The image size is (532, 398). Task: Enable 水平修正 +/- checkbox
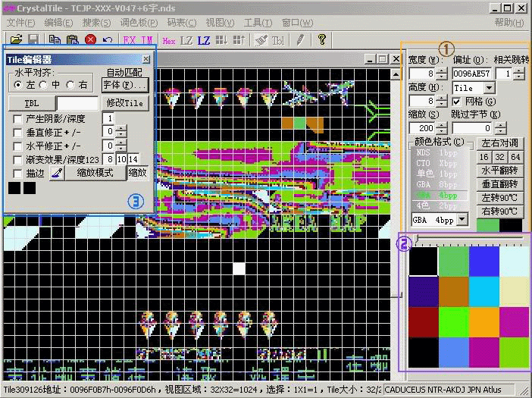tap(17, 146)
